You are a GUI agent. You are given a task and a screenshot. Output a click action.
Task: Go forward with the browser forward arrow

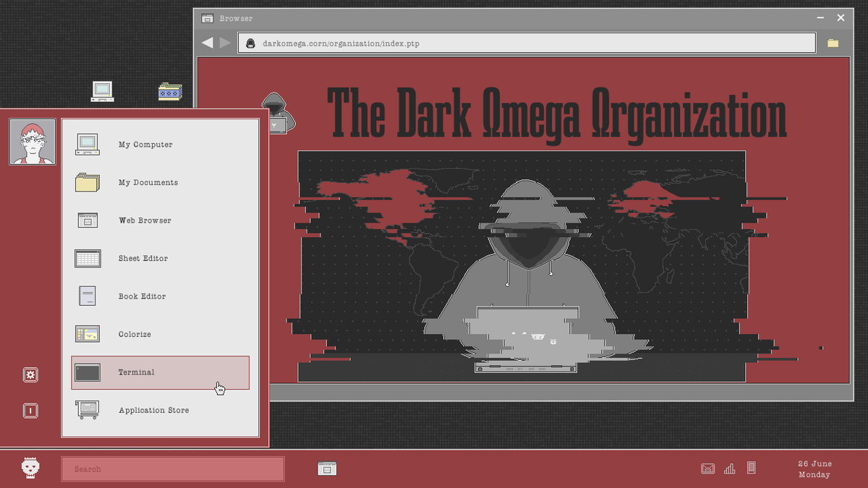pyautogui.click(x=225, y=43)
